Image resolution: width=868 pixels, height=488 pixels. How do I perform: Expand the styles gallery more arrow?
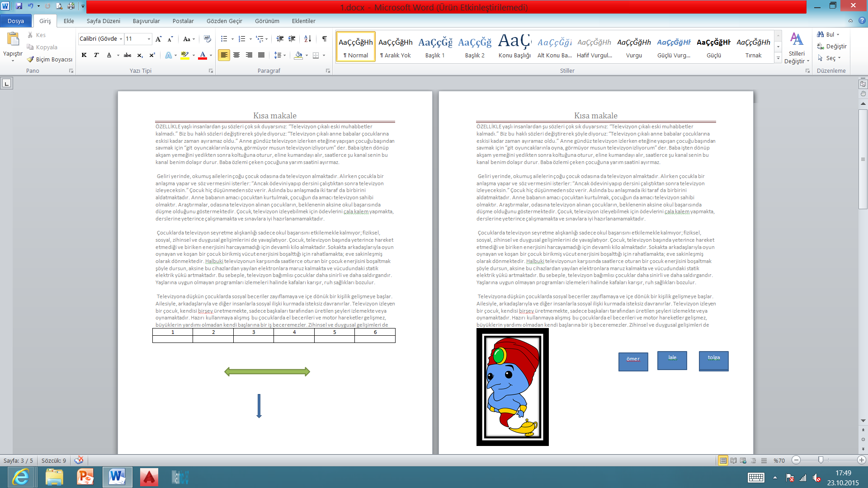coord(778,58)
